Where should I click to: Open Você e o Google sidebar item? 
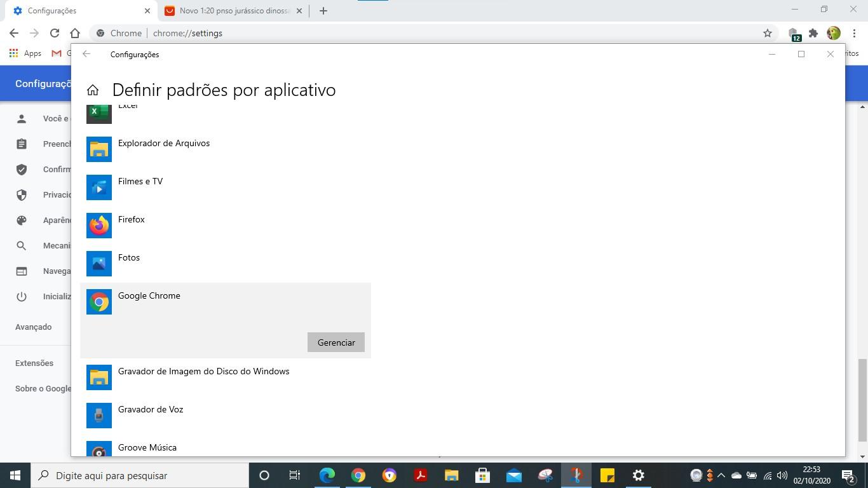tap(36, 119)
